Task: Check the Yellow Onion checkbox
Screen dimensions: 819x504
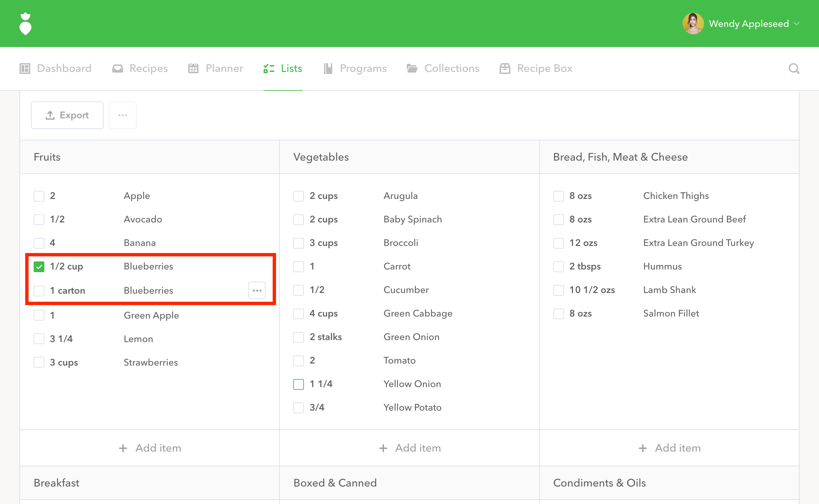Action: pos(299,384)
